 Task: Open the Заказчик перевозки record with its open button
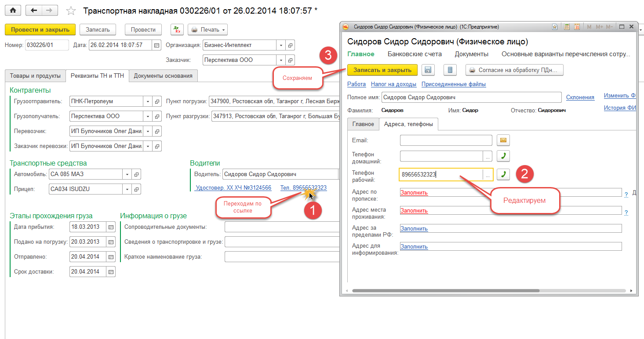157,146
